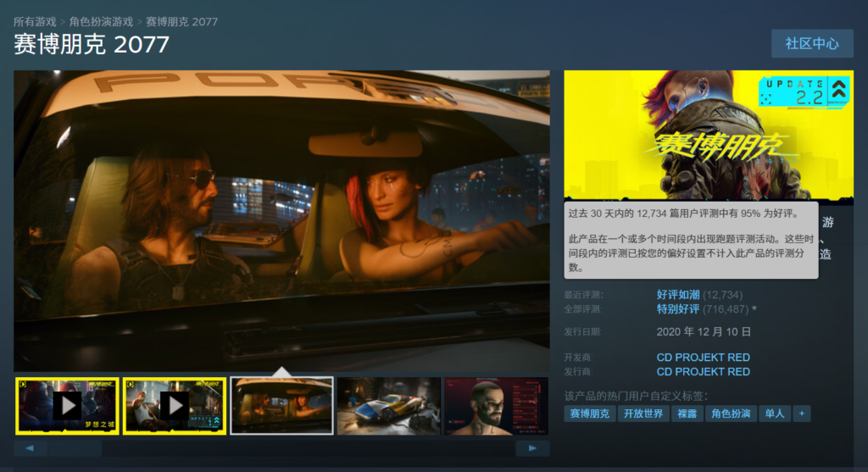This screenshot has width=868, height=472.
Task: Click the release date 2020 年 12 月 10 日
Action: click(x=704, y=332)
